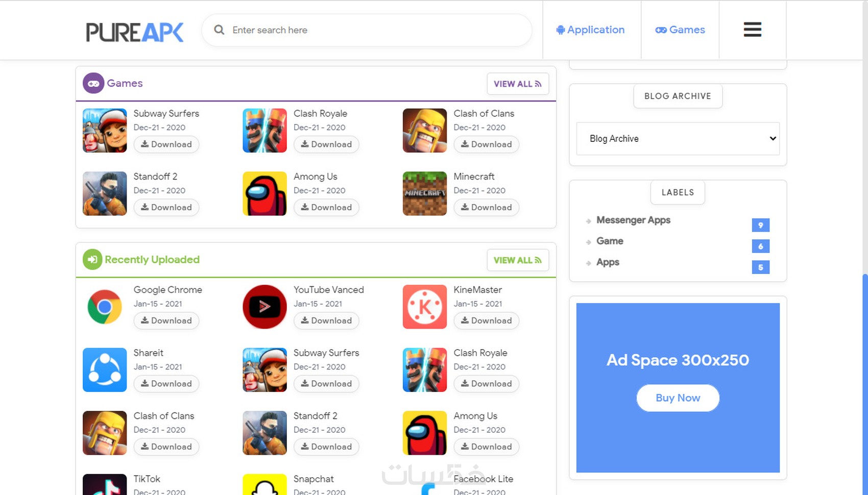Open the Clash of Clans icon in Games
The height and width of the screenshot is (495, 868).
pyautogui.click(x=424, y=131)
